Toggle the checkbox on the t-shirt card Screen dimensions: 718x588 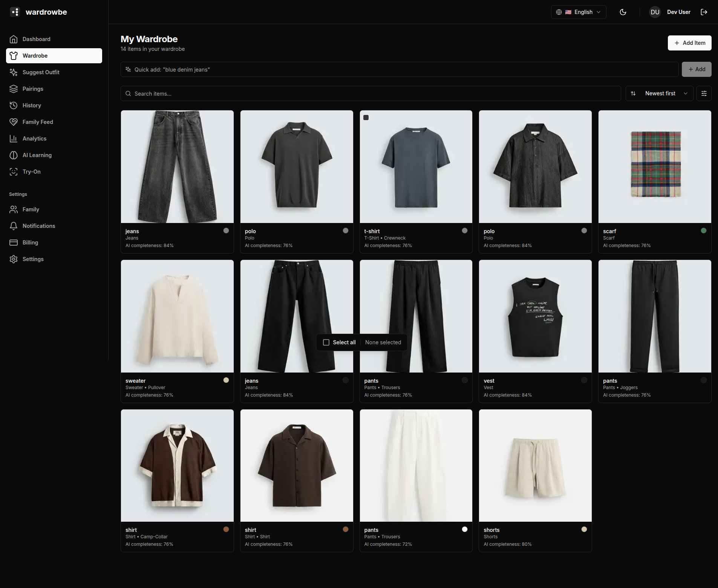click(366, 117)
